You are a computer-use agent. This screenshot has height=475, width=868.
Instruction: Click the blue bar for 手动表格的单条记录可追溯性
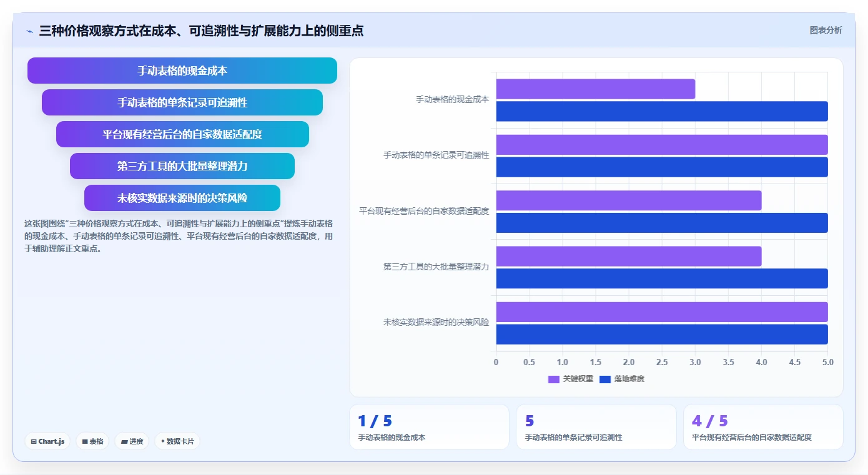pyautogui.click(x=662, y=167)
